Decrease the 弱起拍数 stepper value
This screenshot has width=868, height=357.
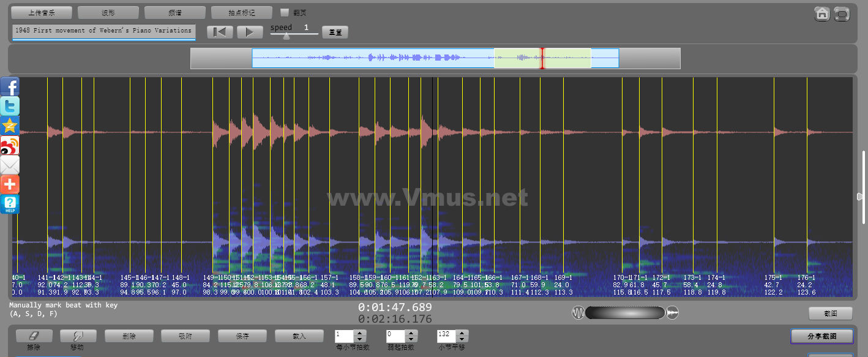click(411, 339)
